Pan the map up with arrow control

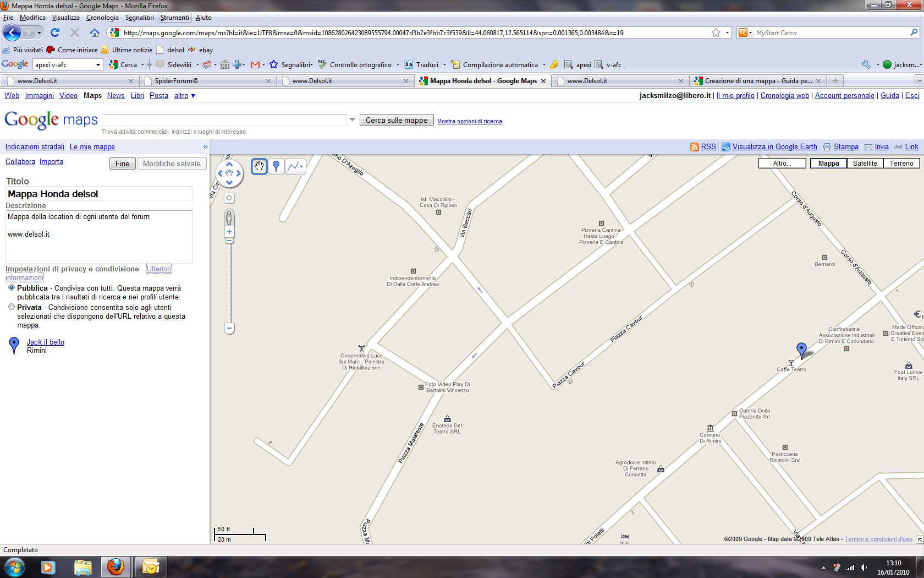click(x=229, y=163)
